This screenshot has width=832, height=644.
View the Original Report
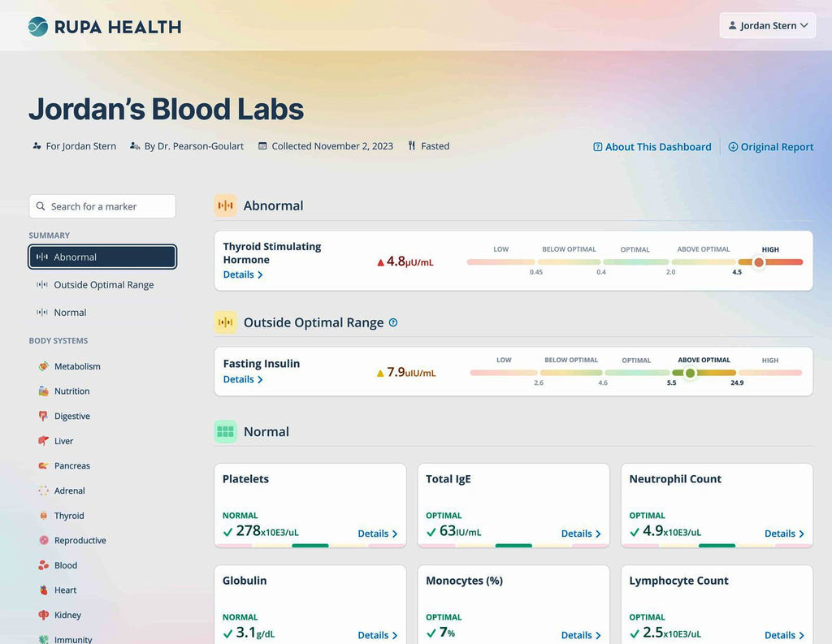(771, 147)
